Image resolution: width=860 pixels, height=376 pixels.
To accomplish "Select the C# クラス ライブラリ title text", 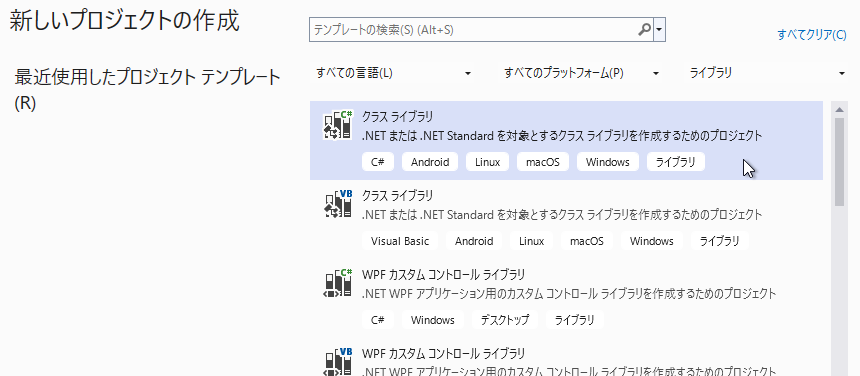I will (x=397, y=117).
